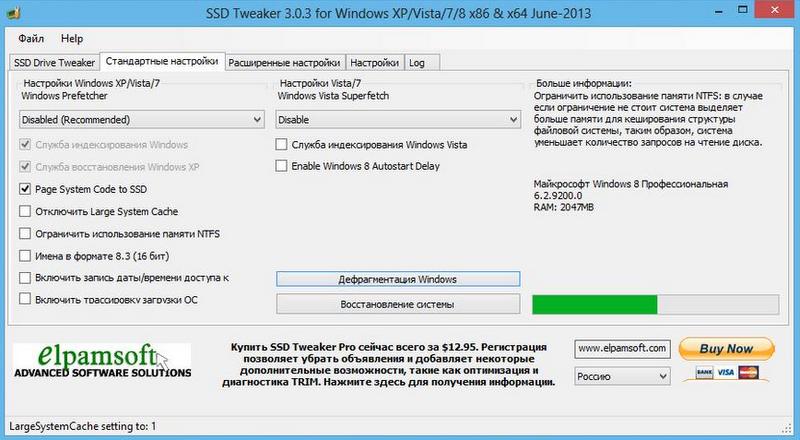Click the Дефрагментация Windows button
This screenshot has width=800, height=440.
point(398,279)
